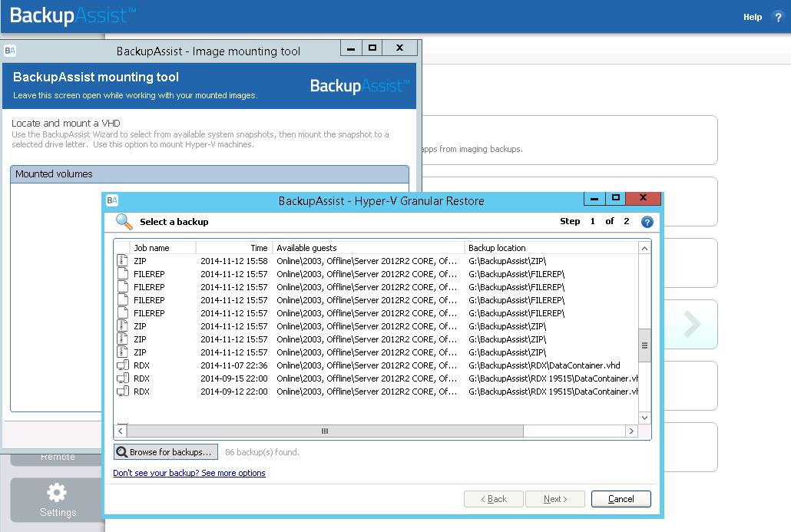This screenshot has width=791, height=532.
Task: Click the right arrow of the horizontal scrollbar
Action: pos(631,431)
